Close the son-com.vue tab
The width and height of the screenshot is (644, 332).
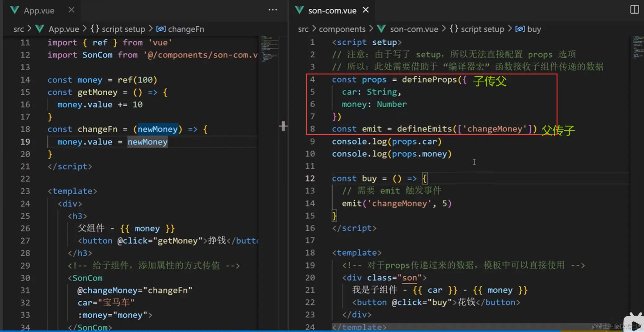pos(366,10)
